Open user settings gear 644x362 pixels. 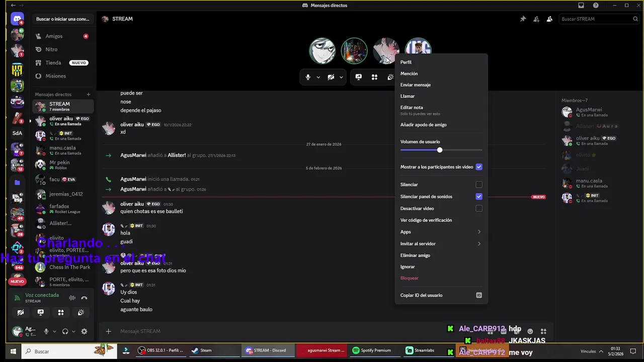84,331
